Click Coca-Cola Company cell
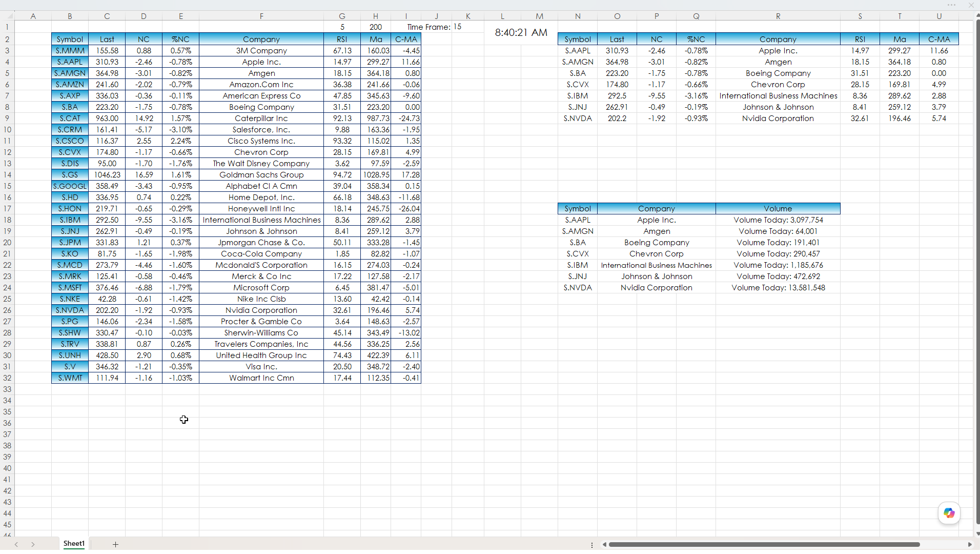 tap(261, 254)
